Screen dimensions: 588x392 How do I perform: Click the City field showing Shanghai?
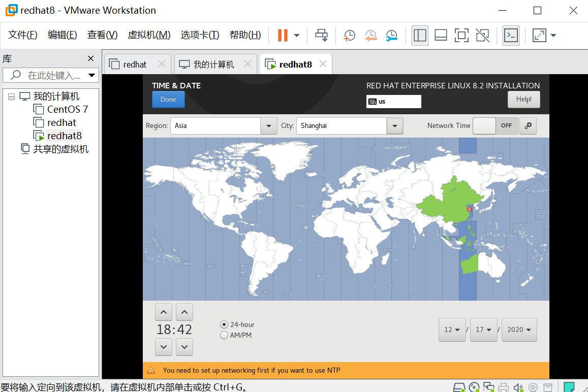tap(342, 126)
